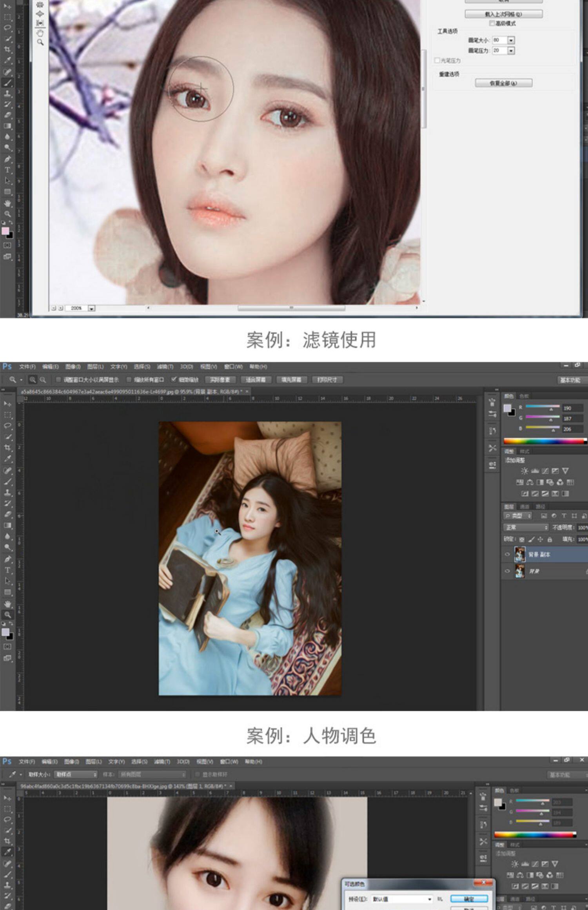Open the 正常 blend mode dropdown
Image resolution: width=588 pixels, height=910 pixels.
point(526,528)
